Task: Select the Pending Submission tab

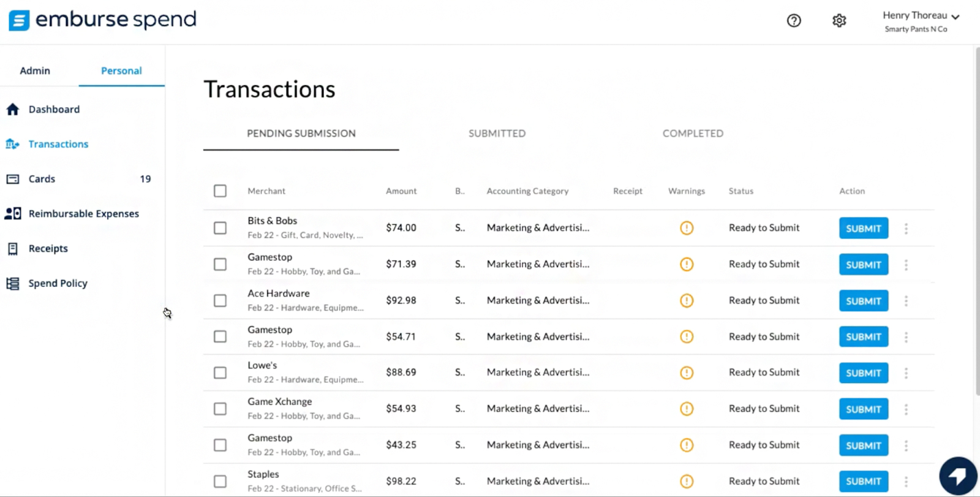Action: 301,134
